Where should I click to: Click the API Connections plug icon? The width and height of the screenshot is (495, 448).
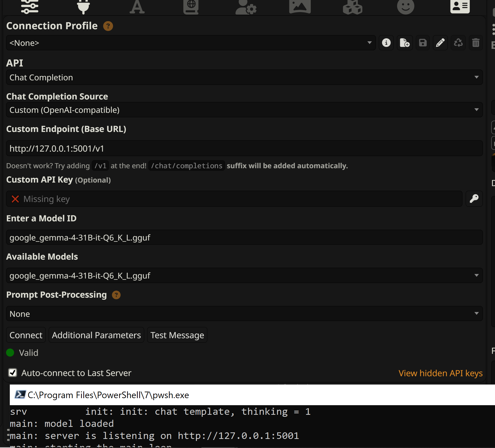coord(83,7)
